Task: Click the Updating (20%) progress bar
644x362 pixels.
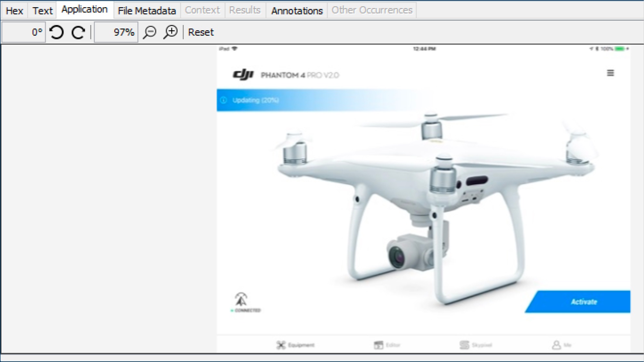Action: 325,100
